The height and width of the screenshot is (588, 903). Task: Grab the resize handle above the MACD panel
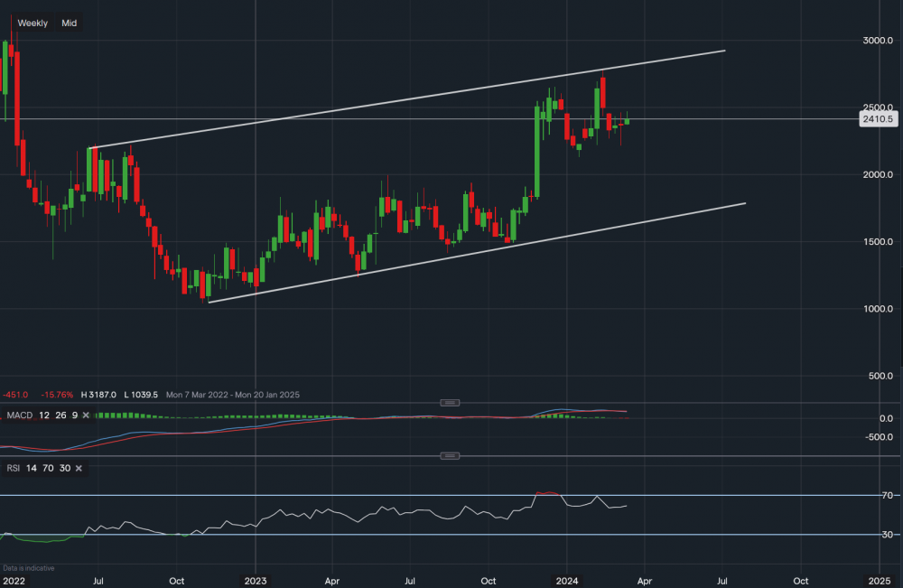pyautogui.click(x=450, y=403)
